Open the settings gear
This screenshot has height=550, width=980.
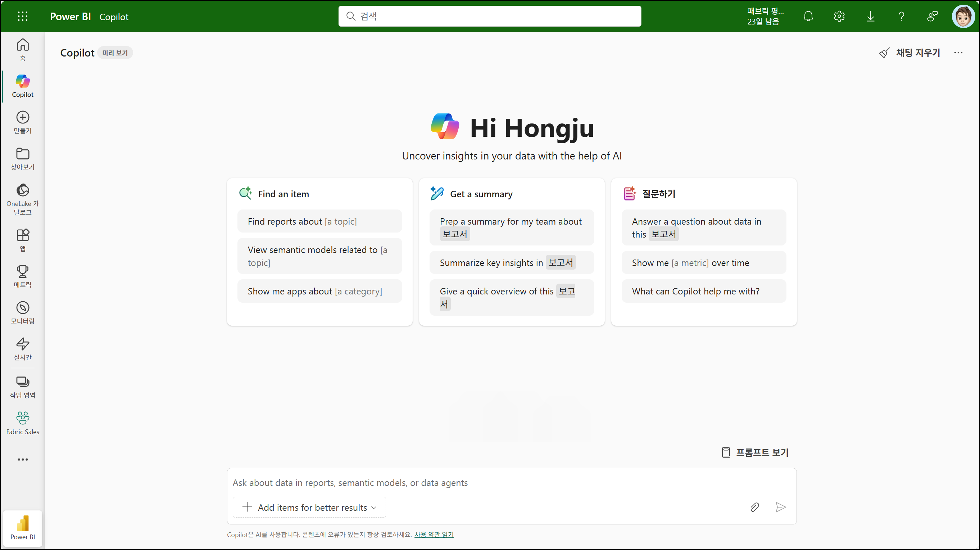pyautogui.click(x=839, y=16)
